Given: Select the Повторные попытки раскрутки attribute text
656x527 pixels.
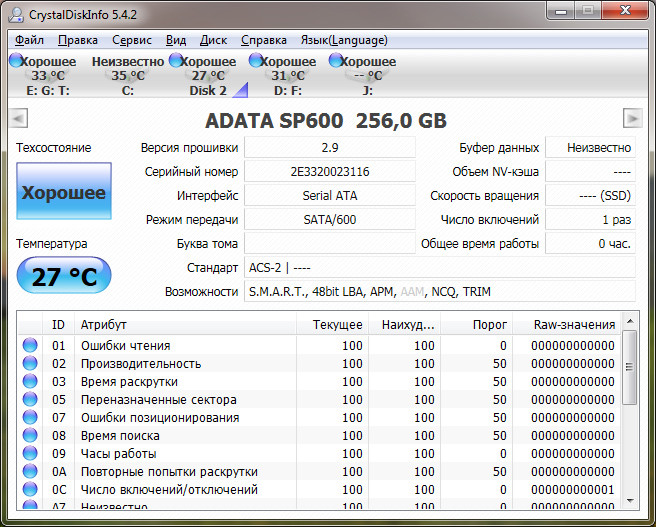Looking at the screenshot, I should [169, 472].
